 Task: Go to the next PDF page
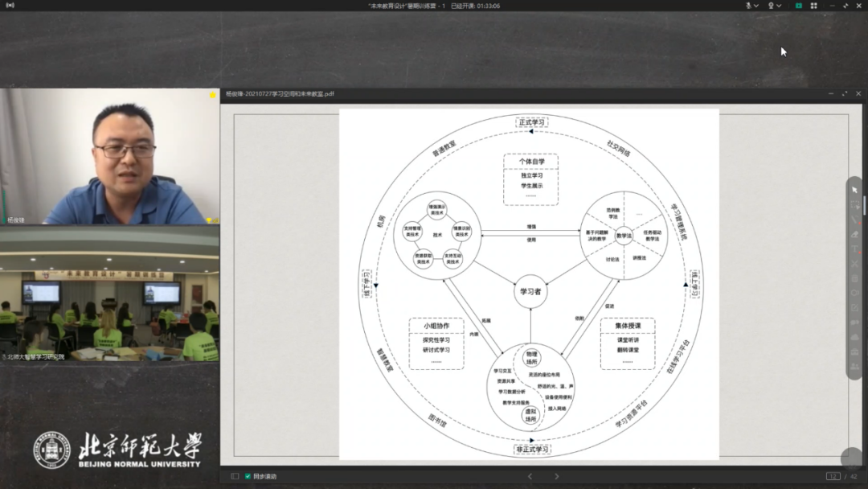[x=556, y=476]
